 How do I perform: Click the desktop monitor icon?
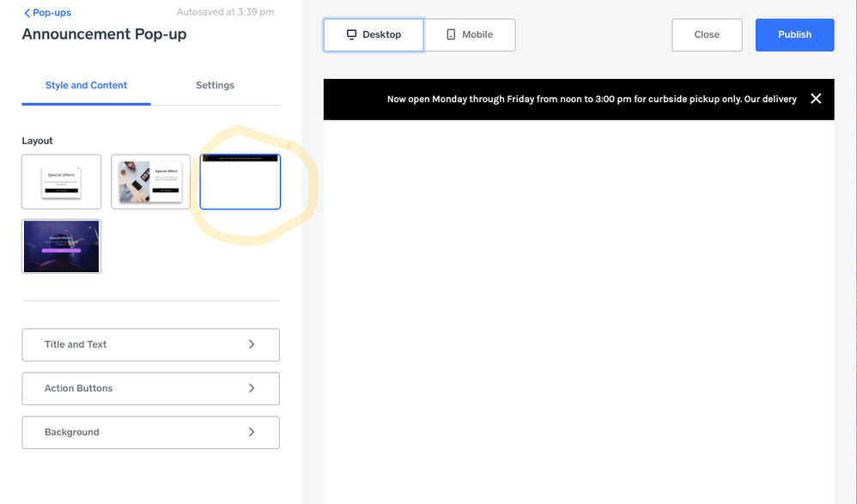[x=351, y=34]
